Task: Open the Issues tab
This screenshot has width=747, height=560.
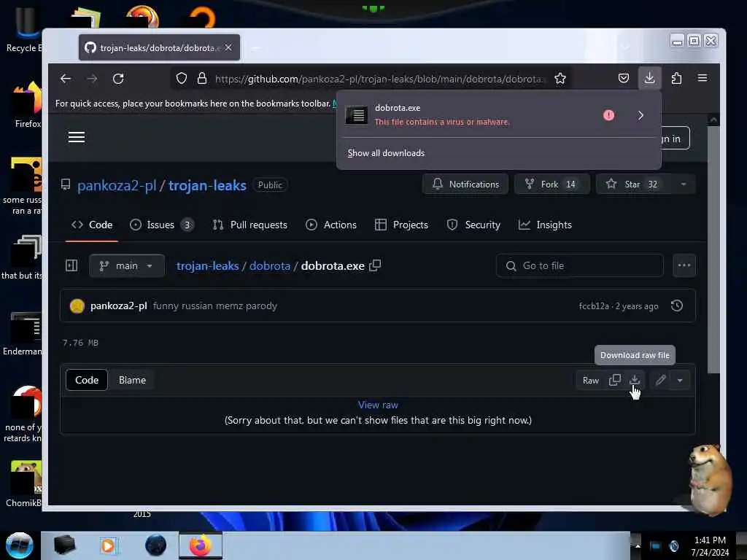Action: coord(162,225)
